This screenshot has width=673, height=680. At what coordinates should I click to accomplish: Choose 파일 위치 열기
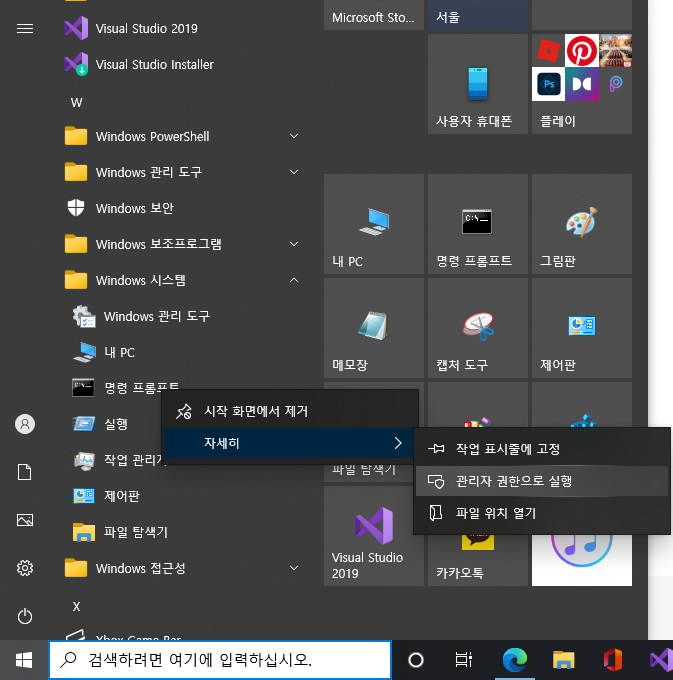coord(542,513)
